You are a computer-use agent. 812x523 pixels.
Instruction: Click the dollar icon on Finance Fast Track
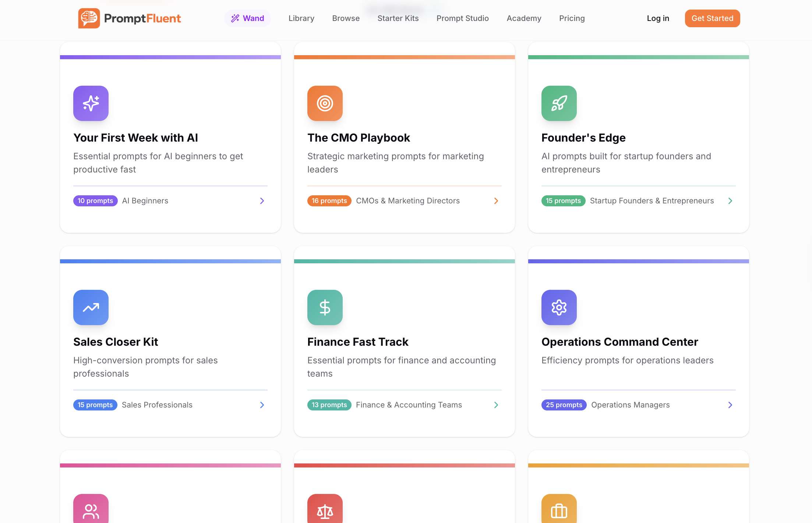click(x=325, y=307)
